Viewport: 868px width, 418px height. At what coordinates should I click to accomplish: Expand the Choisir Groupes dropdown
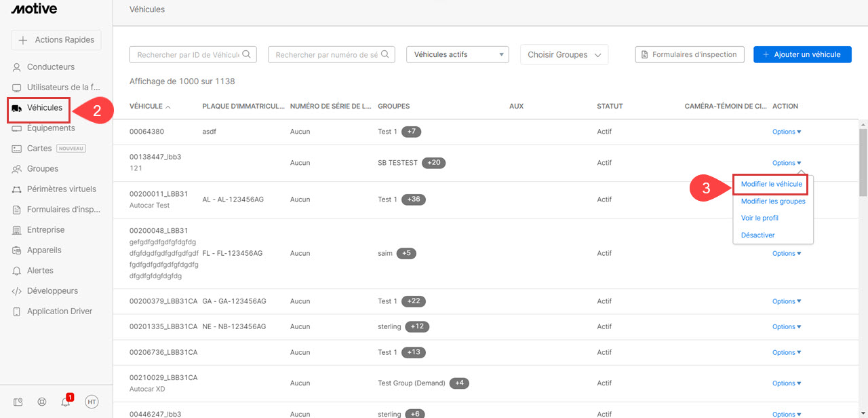(x=564, y=54)
